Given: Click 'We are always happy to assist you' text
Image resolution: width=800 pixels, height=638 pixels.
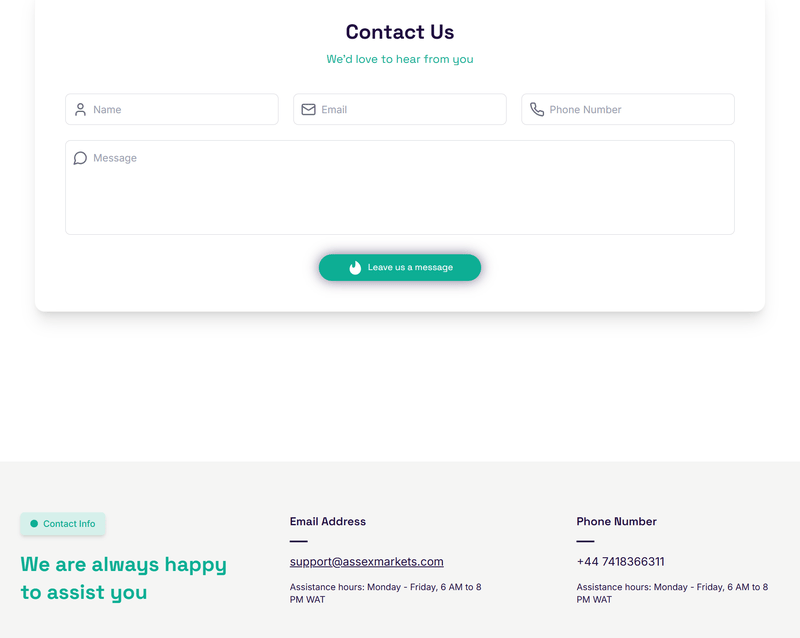Looking at the screenshot, I should (x=123, y=578).
